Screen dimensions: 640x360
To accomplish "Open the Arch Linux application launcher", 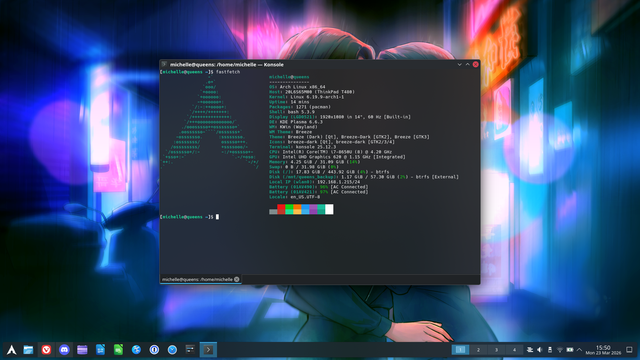I will tap(11, 350).
